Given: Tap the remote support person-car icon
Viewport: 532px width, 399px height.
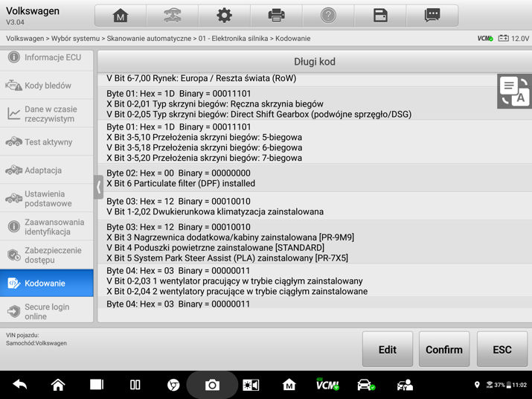Looking at the screenshot, I should 405,385.
